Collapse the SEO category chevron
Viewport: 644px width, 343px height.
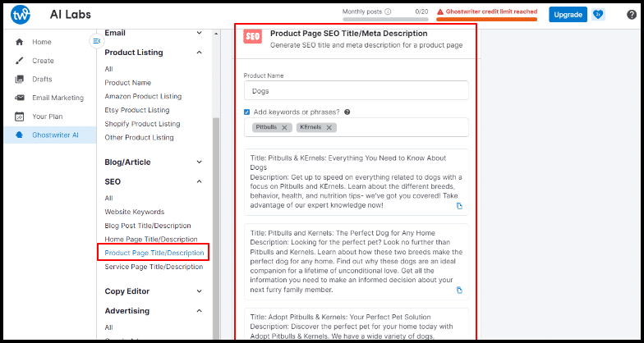click(x=199, y=181)
